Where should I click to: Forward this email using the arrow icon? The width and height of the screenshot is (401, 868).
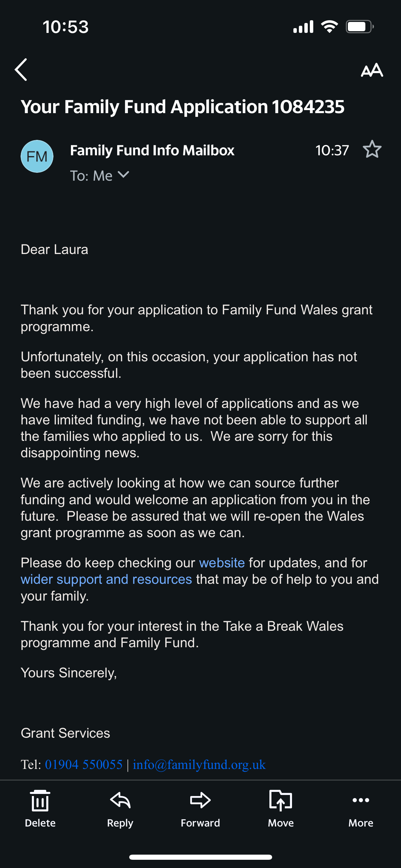coord(200,808)
